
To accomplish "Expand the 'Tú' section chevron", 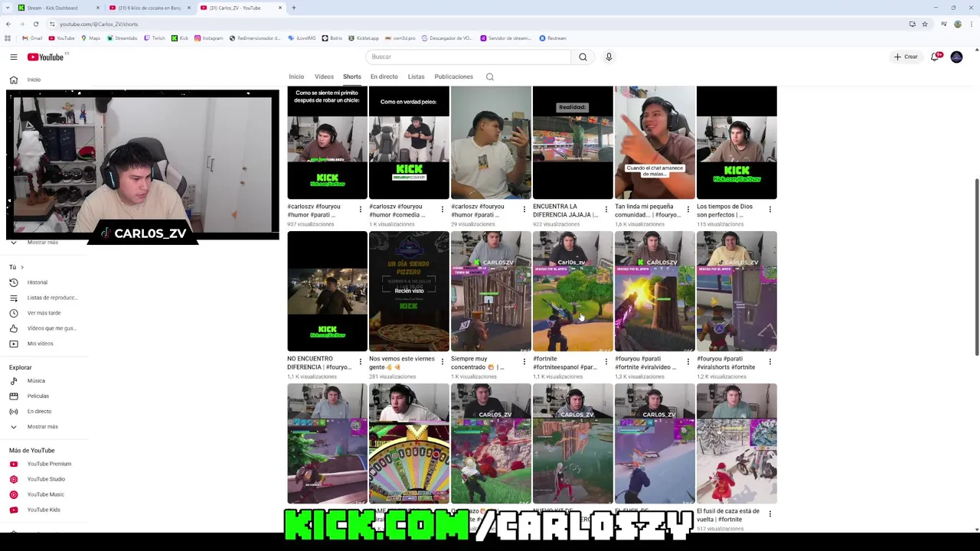I will (x=21, y=267).
